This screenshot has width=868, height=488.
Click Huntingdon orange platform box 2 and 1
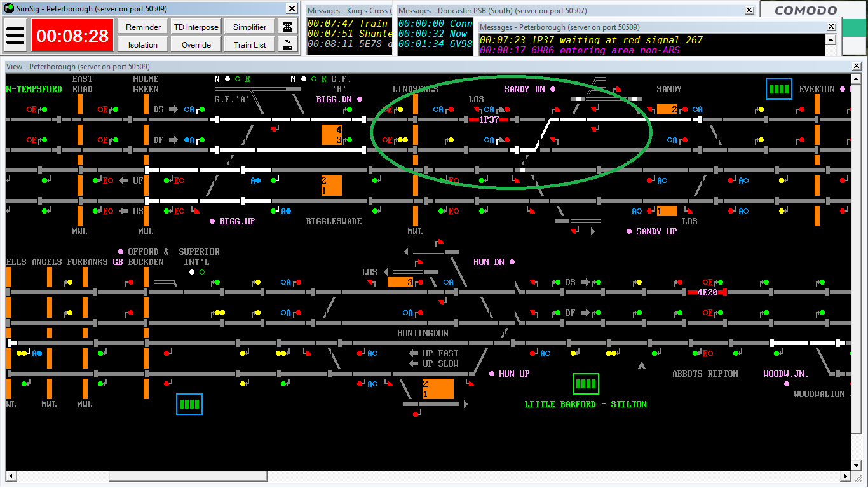coord(438,389)
